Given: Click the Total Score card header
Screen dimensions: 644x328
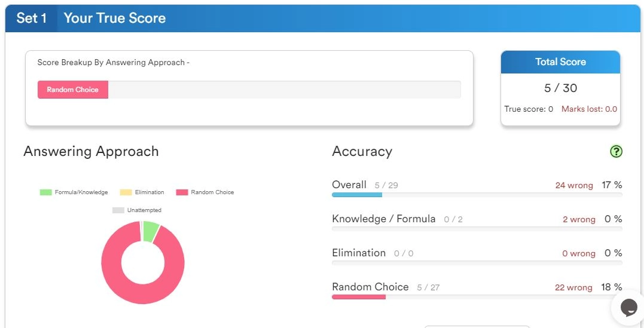Looking at the screenshot, I should (x=560, y=62).
